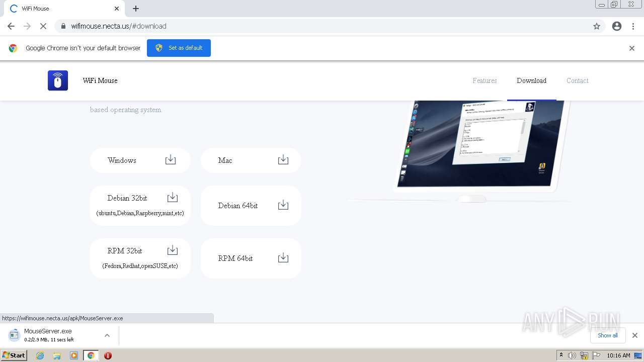Close the WiFi Mouse tab
Image resolution: width=644 pixels, height=362 pixels.
(x=117, y=9)
